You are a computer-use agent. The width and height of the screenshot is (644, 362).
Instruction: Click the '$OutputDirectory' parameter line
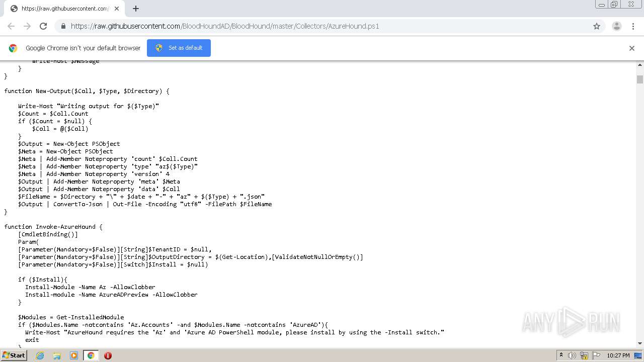click(191, 257)
